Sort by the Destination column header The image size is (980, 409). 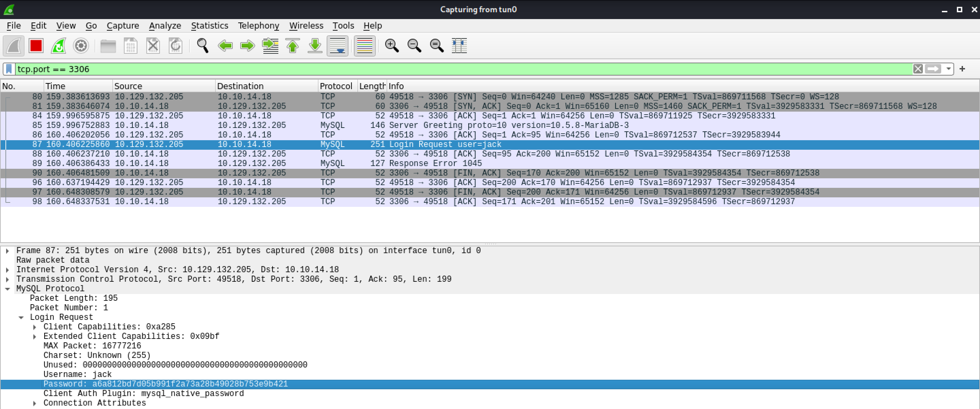pyautogui.click(x=267, y=86)
